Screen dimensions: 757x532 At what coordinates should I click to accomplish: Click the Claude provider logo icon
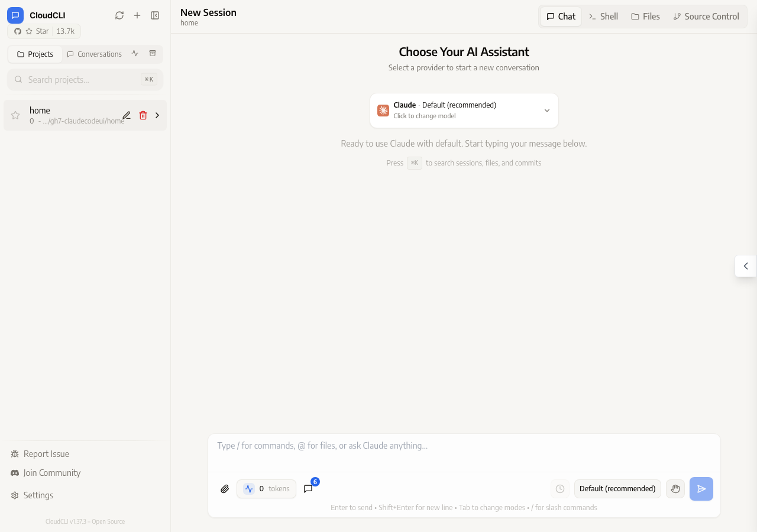click(383, 111)
